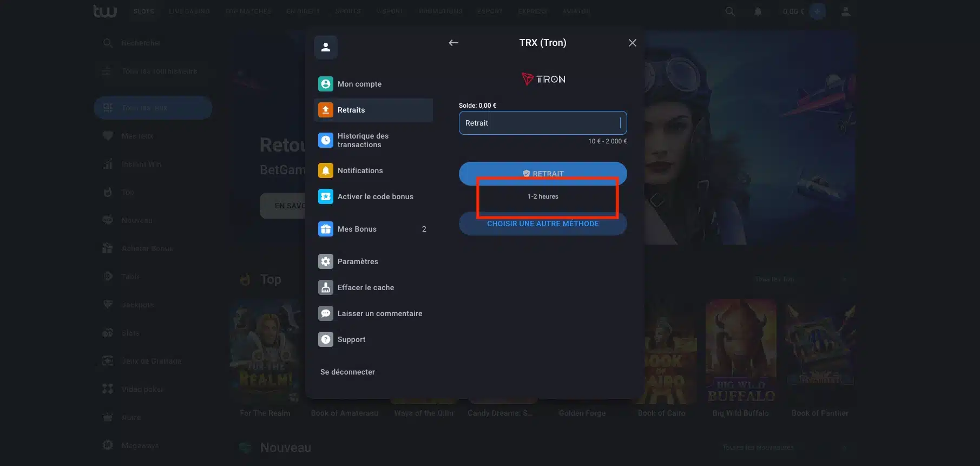Open the notifications bell in header
The height and width of the screenshot is (466, 980).
(758, 11)
